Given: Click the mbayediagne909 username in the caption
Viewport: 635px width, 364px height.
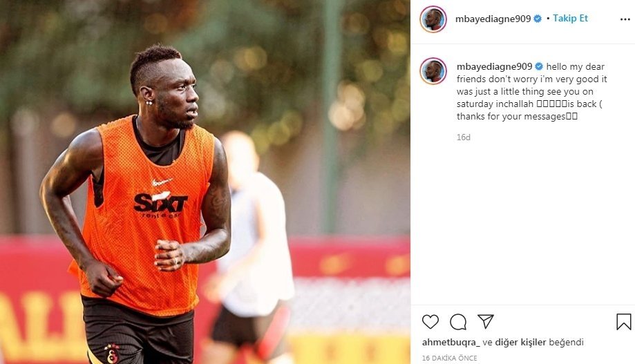Looking at the screenshot, I should pos(495,66).
